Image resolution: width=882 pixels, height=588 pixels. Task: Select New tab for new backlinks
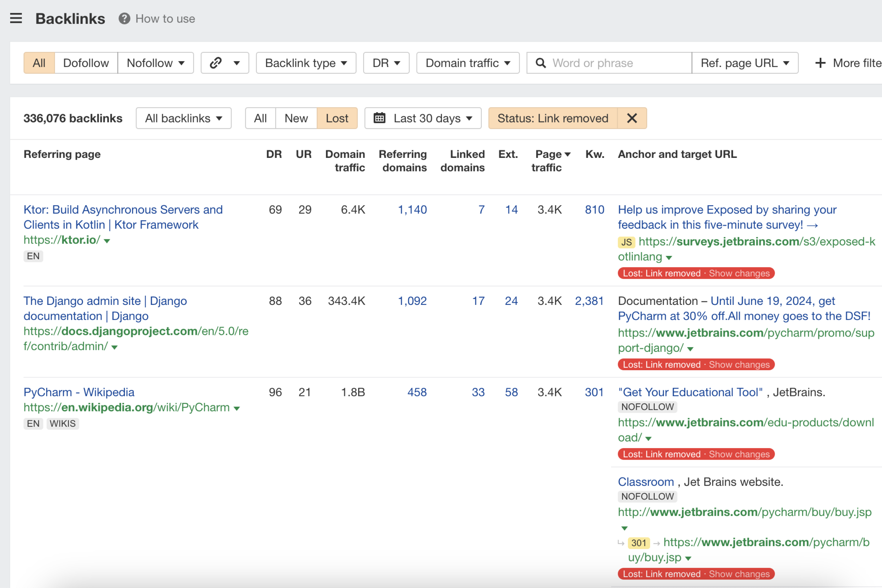pos(295,118)
